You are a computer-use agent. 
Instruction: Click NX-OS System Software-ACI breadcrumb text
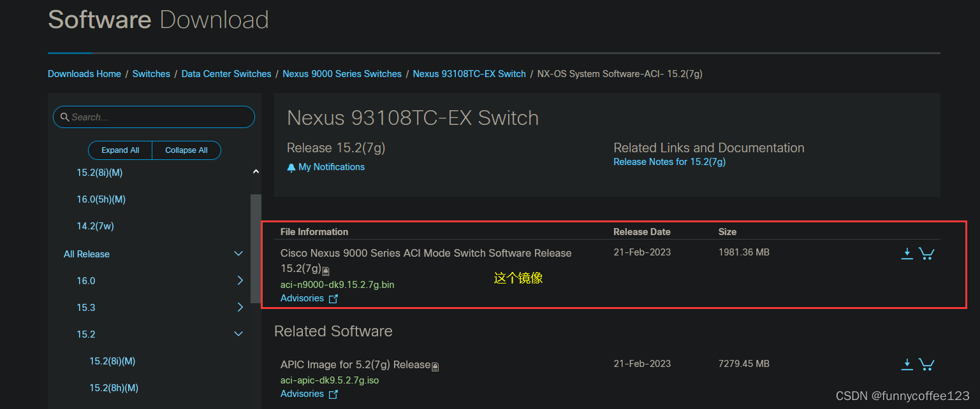tap(620, 74)
